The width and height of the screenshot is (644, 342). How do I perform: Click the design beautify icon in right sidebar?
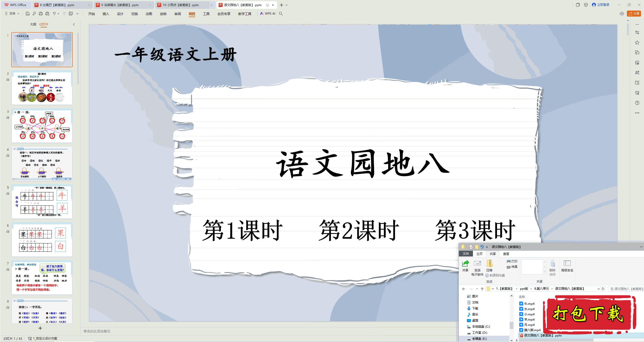(637, 63)
